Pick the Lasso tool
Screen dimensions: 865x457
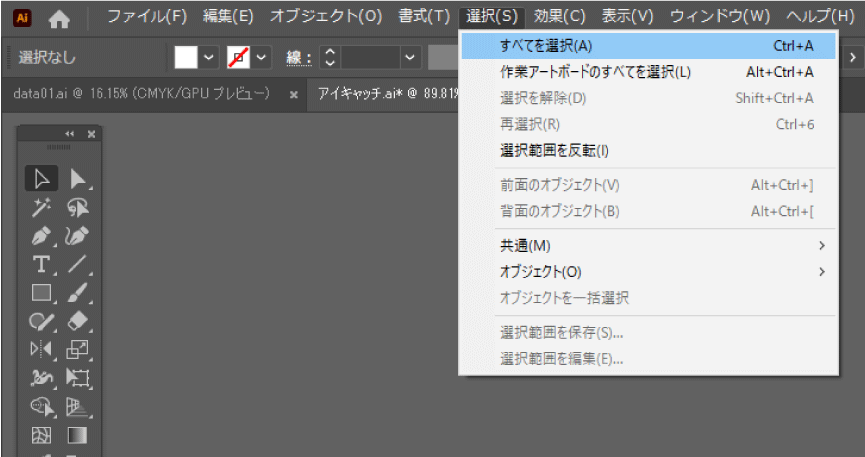78,208
